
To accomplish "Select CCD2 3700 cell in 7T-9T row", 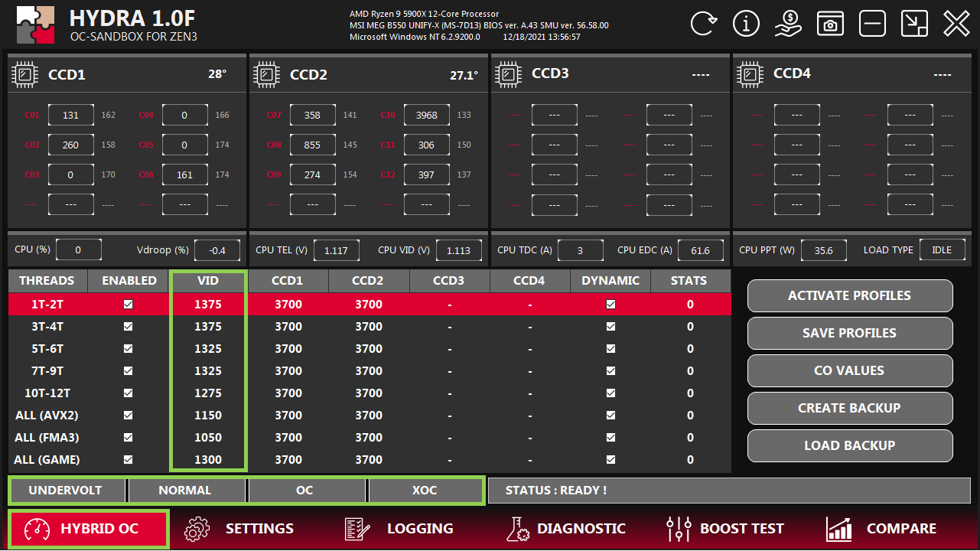I will pyautogui.click(x=369, y=371).
